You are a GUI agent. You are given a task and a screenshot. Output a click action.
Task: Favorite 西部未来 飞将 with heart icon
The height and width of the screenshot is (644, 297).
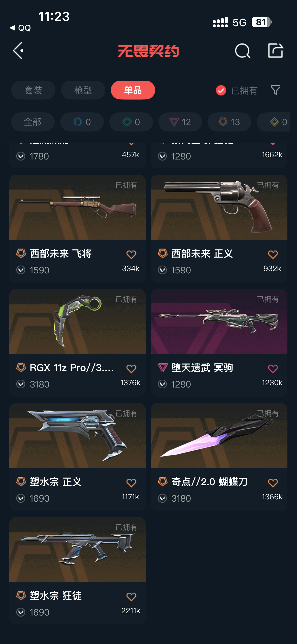point(131,254)
